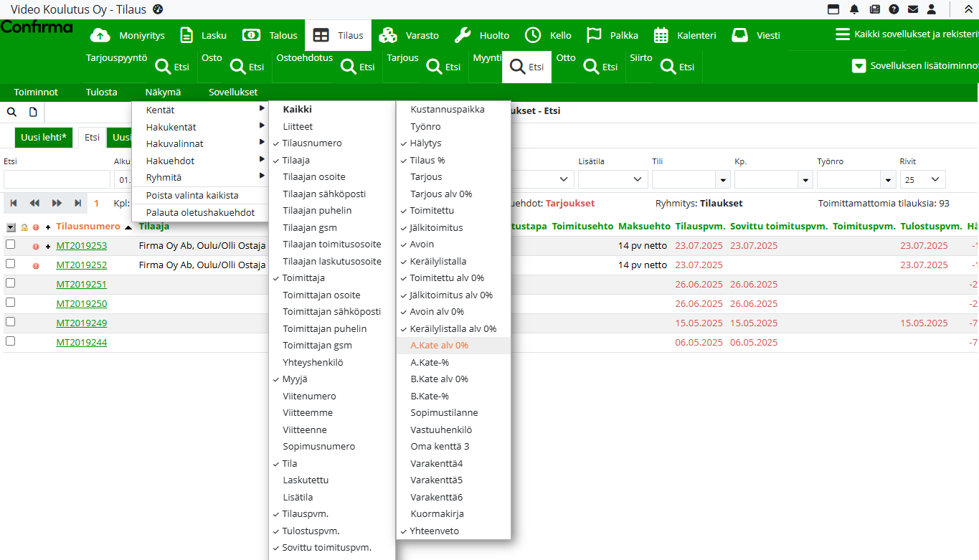Click the Etsi search text field
The image size is (979, 560).
pos(57,179)
